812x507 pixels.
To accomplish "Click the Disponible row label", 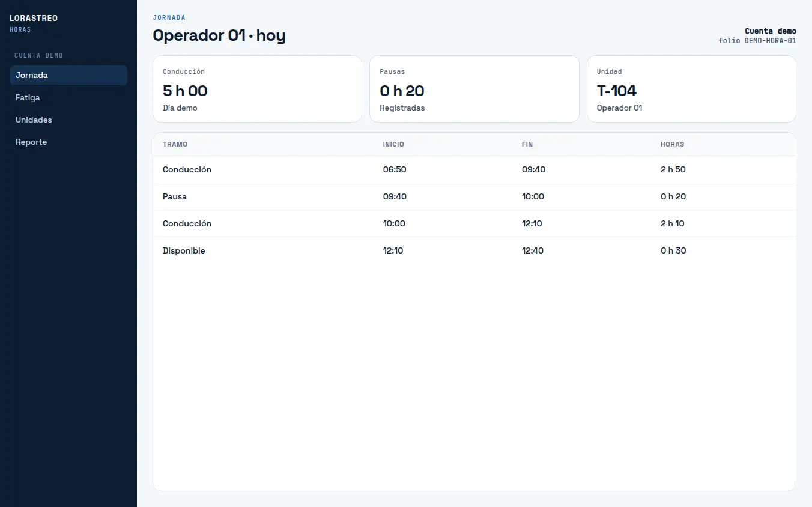I will coord(184,251).
